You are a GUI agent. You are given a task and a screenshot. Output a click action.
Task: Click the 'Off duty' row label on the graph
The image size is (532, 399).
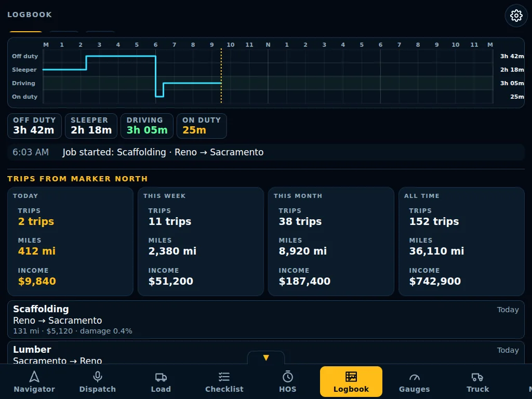[25, 56]
